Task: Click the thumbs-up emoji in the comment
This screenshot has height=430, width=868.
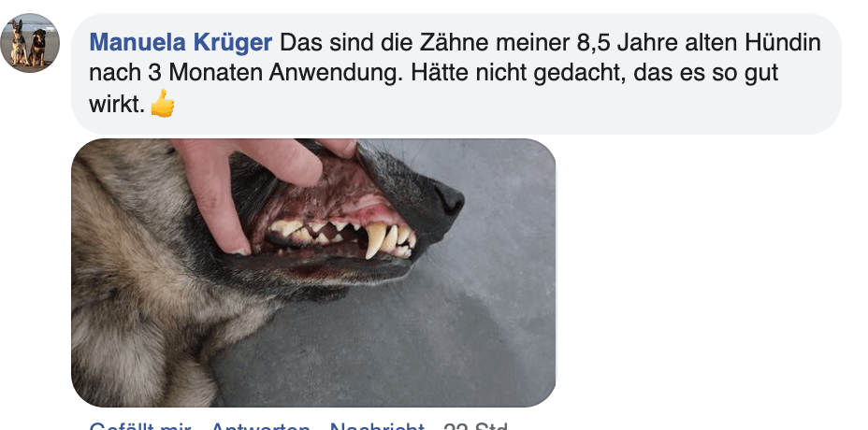Action: [x=162, y=104]
